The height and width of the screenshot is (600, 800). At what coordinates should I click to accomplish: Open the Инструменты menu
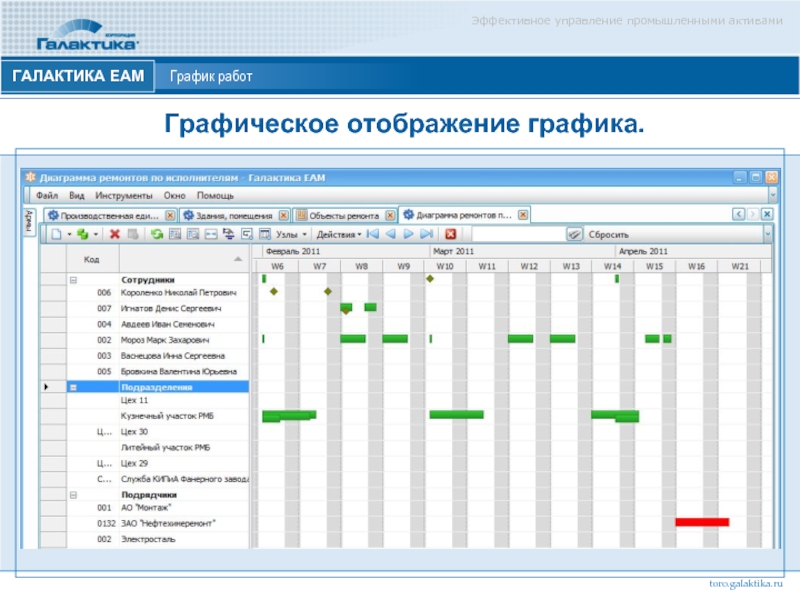(x=124, y=196)
